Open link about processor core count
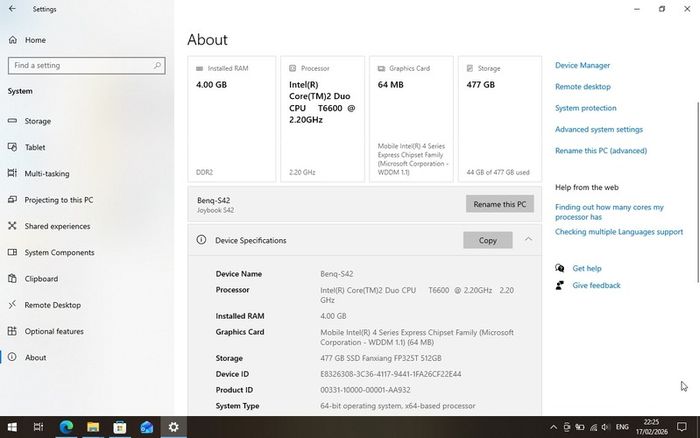This screenshot has height=438, width=700. click(609, 212)
